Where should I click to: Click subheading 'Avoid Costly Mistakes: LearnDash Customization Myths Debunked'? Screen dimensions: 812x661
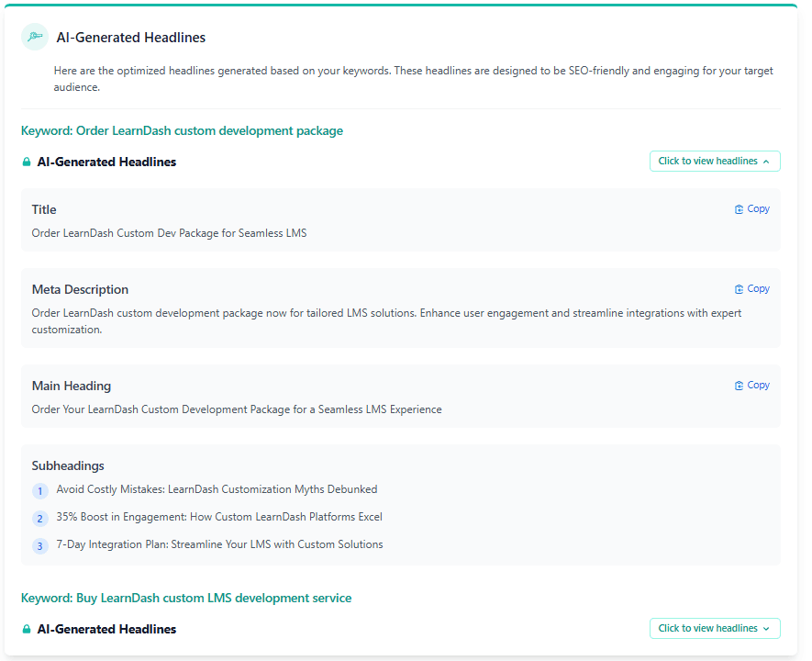coord(217,489)
